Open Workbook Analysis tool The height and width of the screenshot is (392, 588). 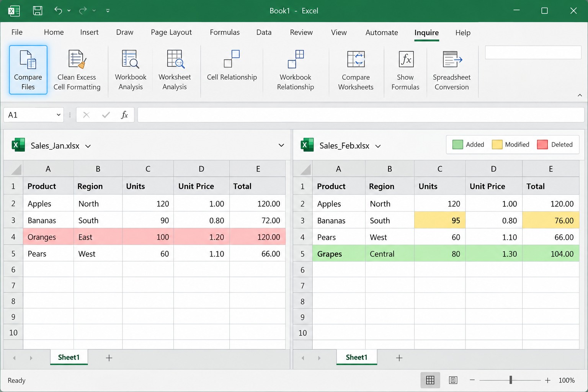click(131, 70)
